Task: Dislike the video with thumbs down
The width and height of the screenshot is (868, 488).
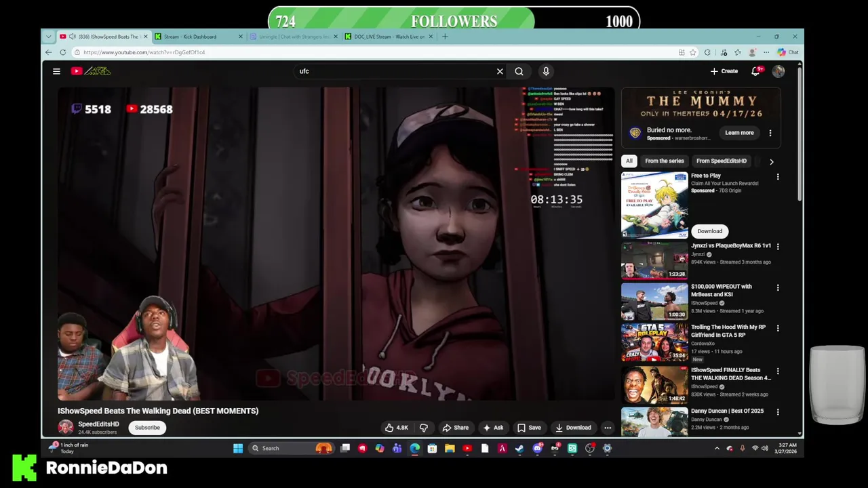Action: (424, 428)
